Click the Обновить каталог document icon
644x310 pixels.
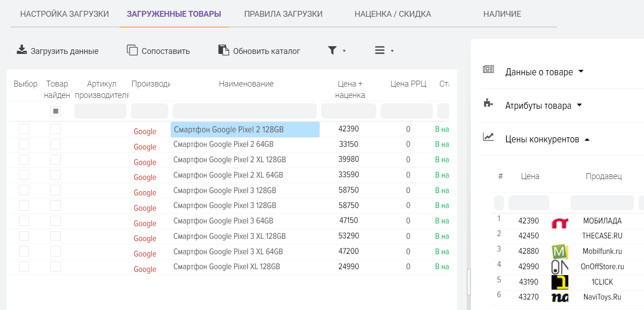tap(223, 50)
